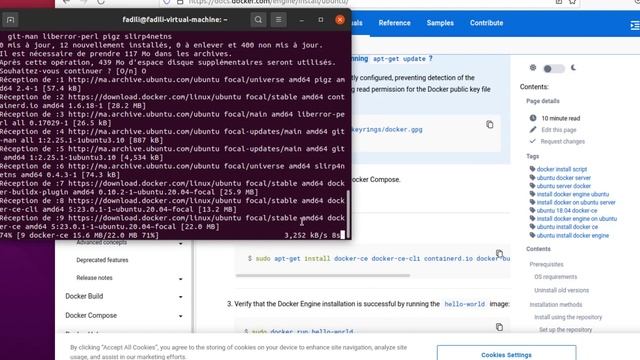Click the tag icon beside ubuntu docker server
Viewport: 640px width, 360px height.
pos(532,177)
